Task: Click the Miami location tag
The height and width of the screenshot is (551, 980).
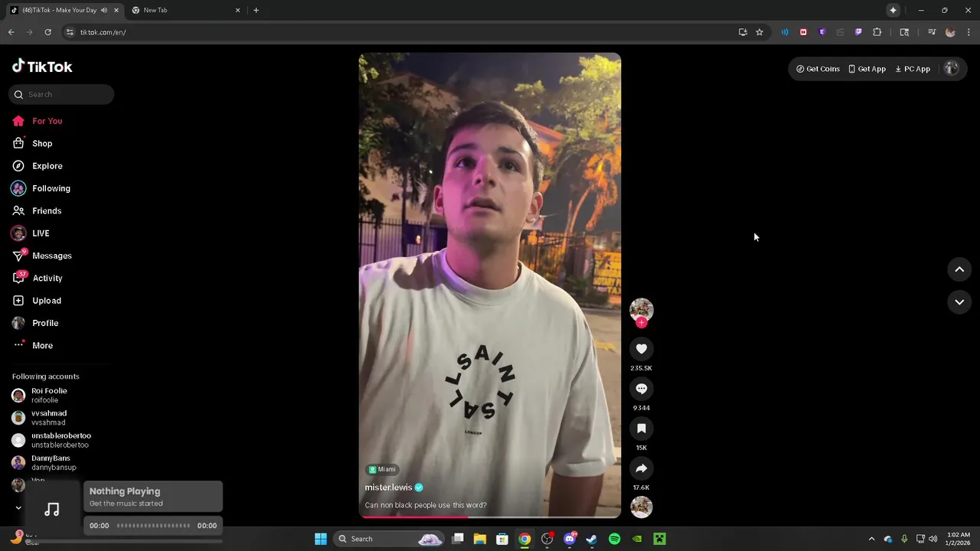Action: [382, 469]
